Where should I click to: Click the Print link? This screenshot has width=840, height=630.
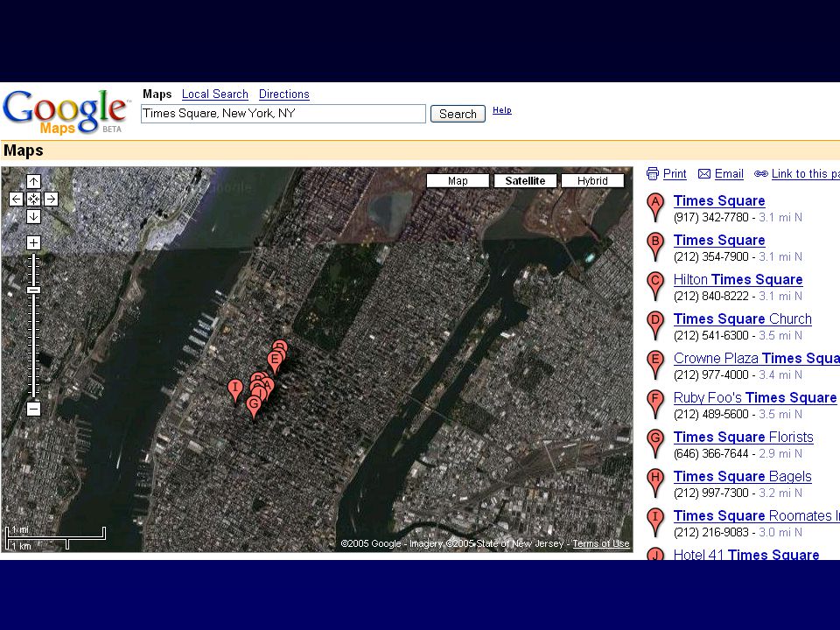(675, 174)
